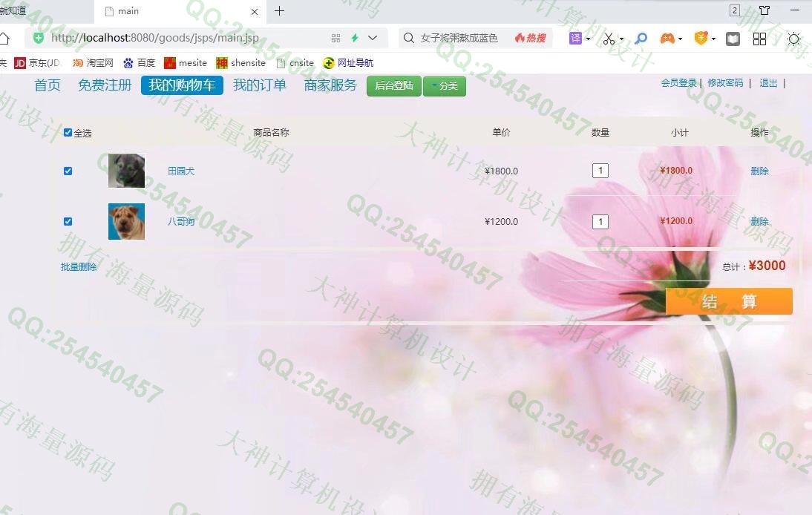812x515 pixels.
Task: Expand the game controller dropdown arrow
Action: pyautogui.click(x=680, y=39)
